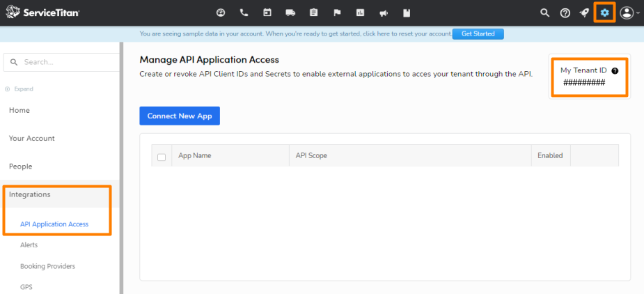Image resolution: width=644 pixels, height=294 pixels.
Task: Open the Marketing megaphone icon
Action: (384, 13)
